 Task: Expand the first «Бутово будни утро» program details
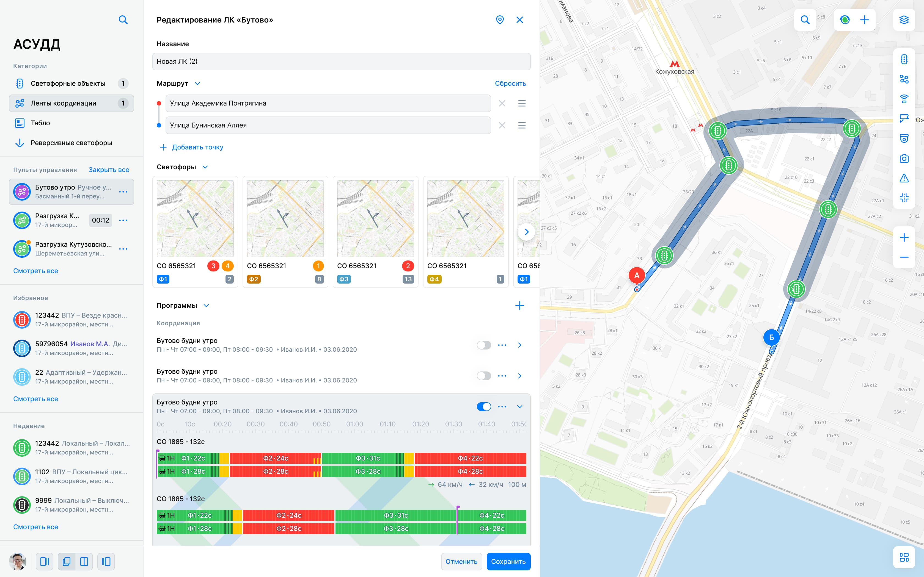click(x=520, y=345)
